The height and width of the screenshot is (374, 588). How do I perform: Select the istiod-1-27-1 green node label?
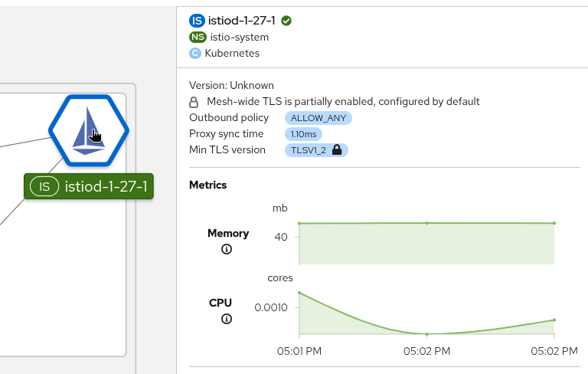pyautogui.click(x=106, y=186)
